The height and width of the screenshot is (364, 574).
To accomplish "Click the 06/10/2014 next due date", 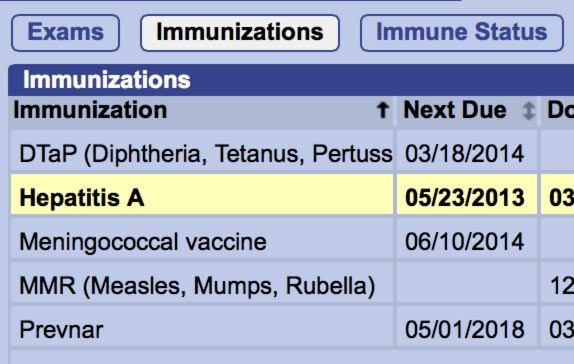I will click(464, 242).
